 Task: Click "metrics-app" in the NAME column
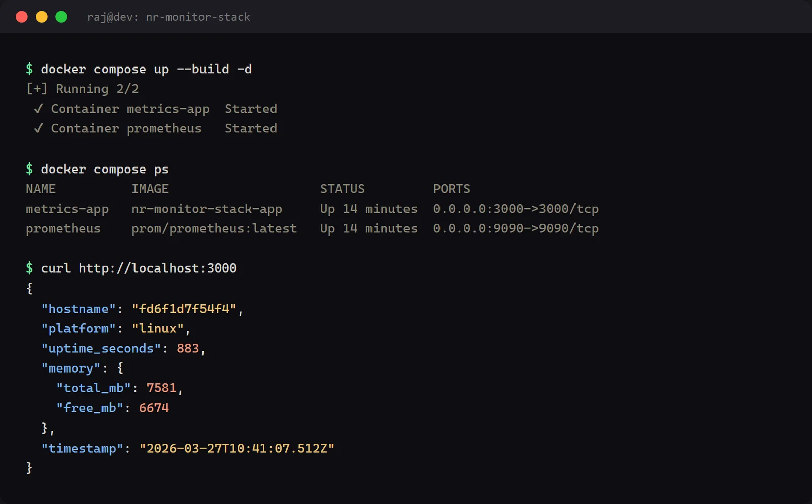point(67,209)
